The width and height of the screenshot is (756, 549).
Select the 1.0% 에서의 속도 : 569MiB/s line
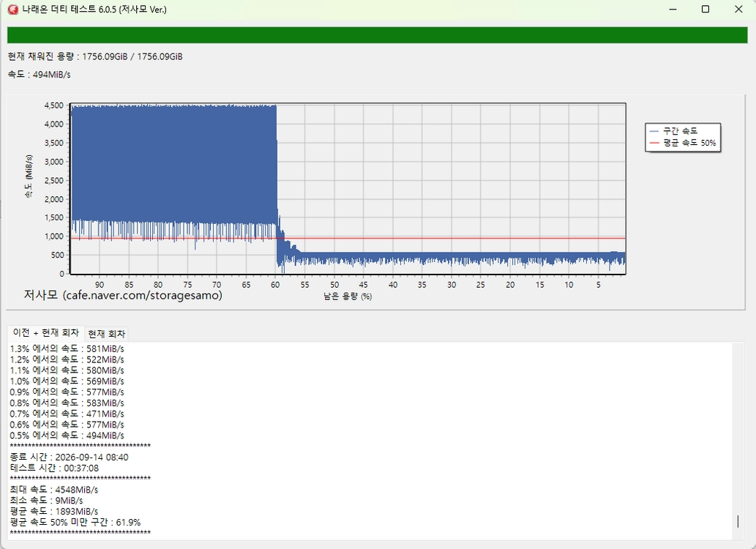[67, 381]
